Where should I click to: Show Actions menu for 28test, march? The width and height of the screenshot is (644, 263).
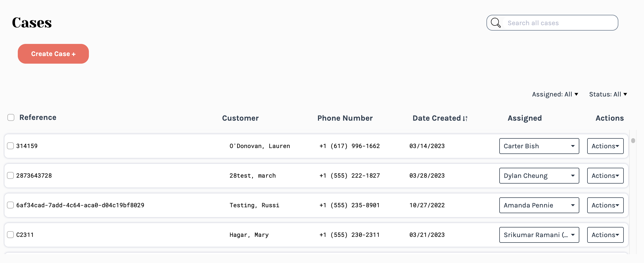point(605,176)
